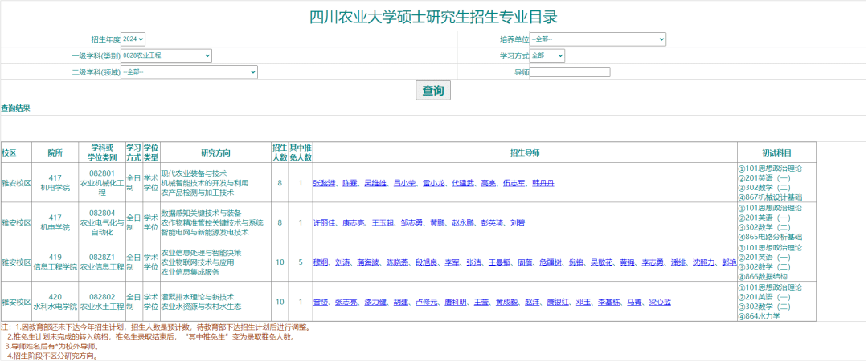This screenshot has height=362, width=868.
Task: Open advisor link 刘涛
Action: click(x=342, y=262)
